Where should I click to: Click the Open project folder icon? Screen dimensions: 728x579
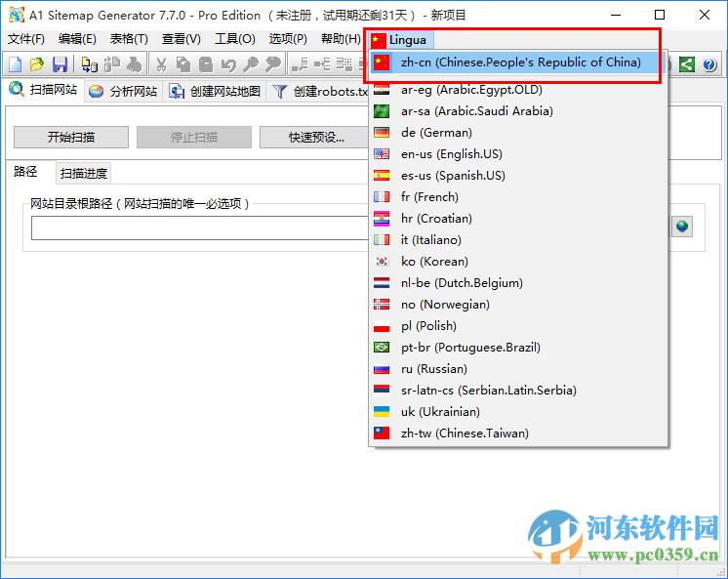click(37, 64)
